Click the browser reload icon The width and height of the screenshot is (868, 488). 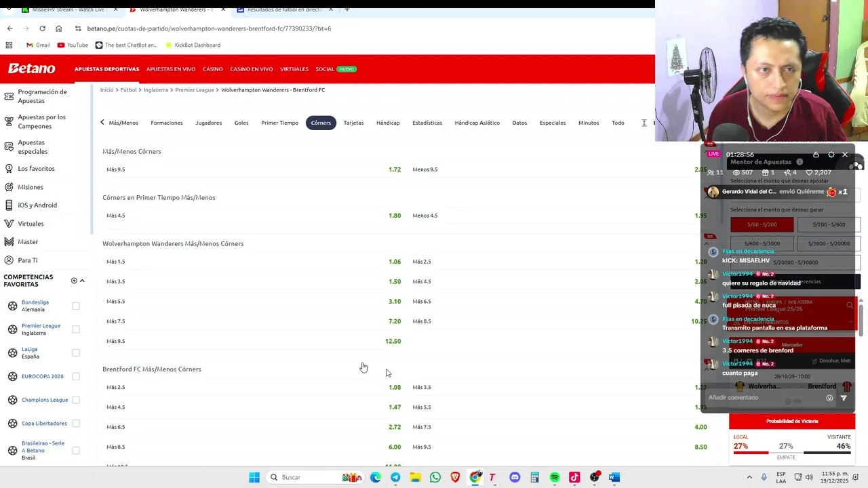tap(42, 28)
